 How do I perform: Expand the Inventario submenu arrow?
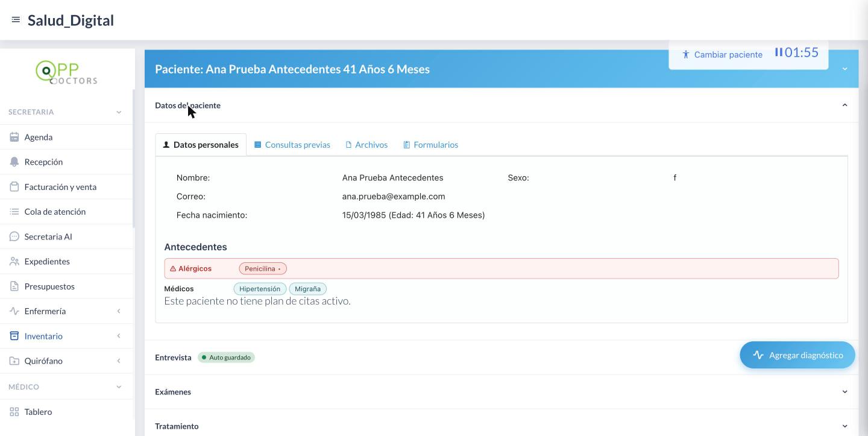click(119, 336)
